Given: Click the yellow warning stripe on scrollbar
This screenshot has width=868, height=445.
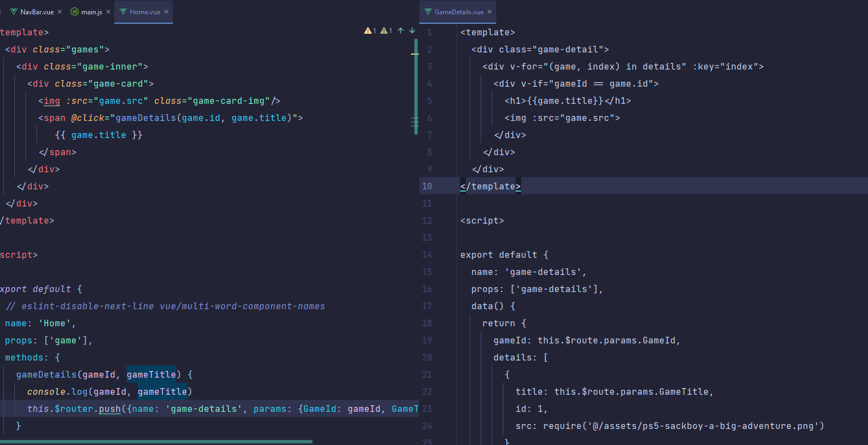Looking at the screenshot, I should tap(415, 54).
